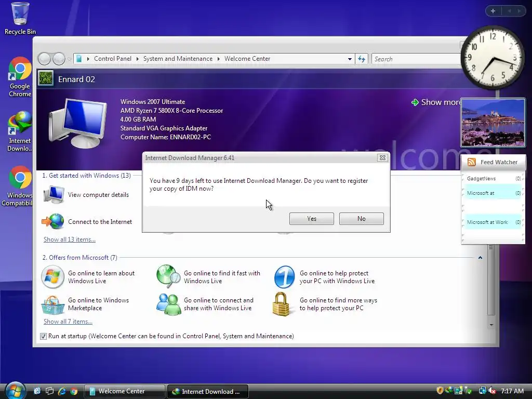This screenshot has height=399, width=532.
Task: Click the sidebar add gadgets plus button
Action: [493, 11]
